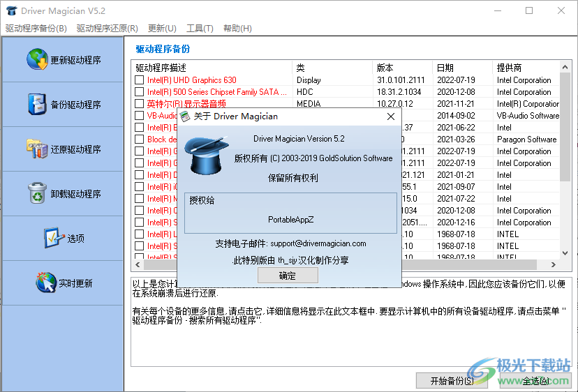Click the driver list scroll up arrow
Image resolution: width=578 pixels, height=392 pixels.
click(565, 67)
